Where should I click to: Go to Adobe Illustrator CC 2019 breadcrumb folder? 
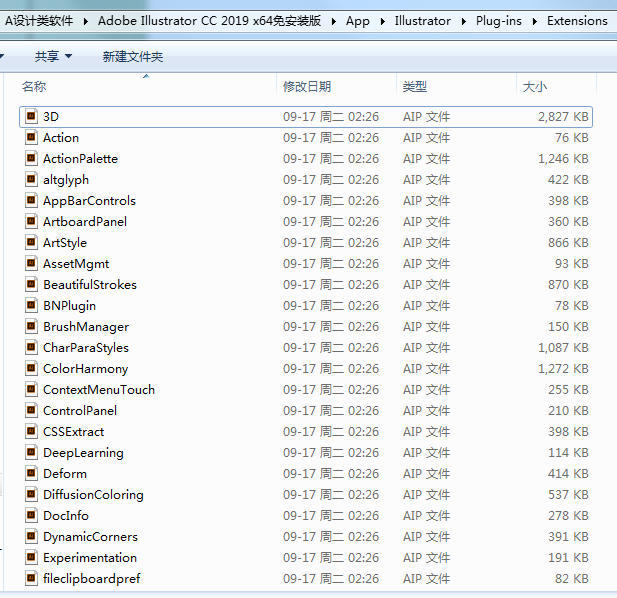coord(209,20)
